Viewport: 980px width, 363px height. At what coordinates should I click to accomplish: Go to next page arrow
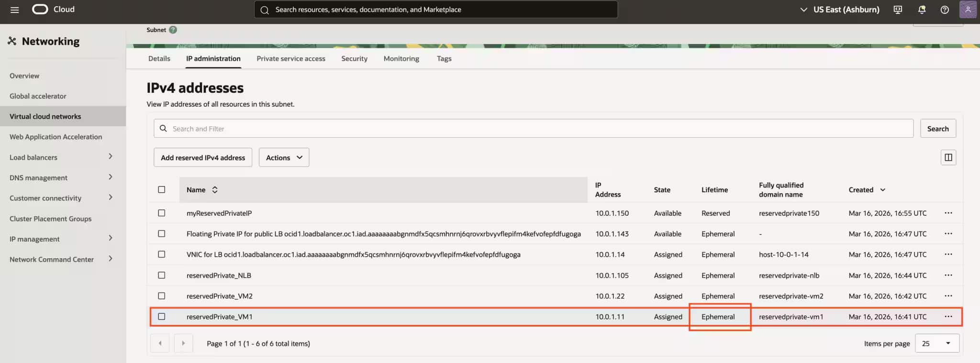183,343
